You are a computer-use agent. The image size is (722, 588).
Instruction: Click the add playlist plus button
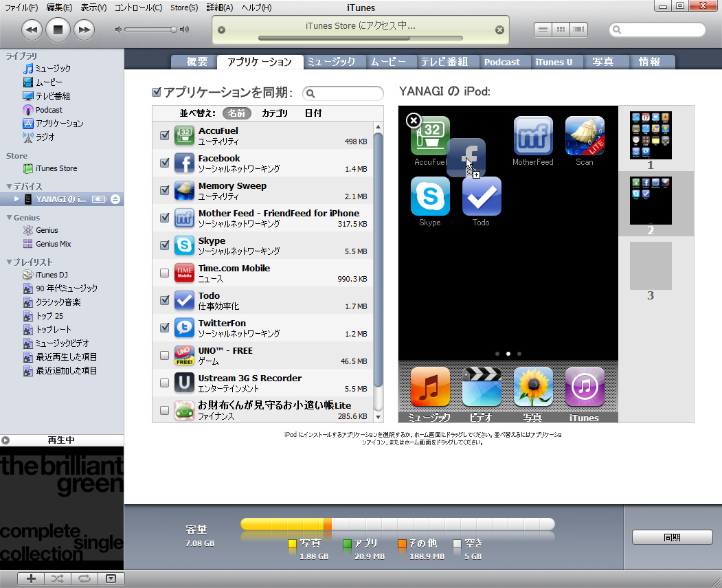[31, 579]
